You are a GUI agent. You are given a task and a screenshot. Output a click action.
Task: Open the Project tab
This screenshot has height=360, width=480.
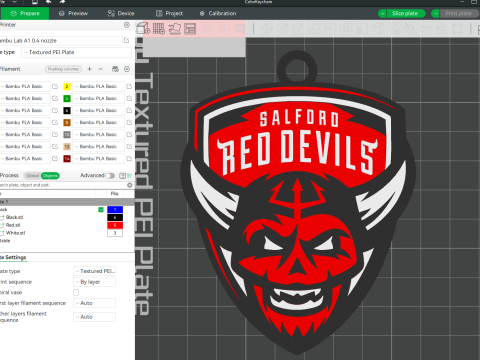pos(169,13)
